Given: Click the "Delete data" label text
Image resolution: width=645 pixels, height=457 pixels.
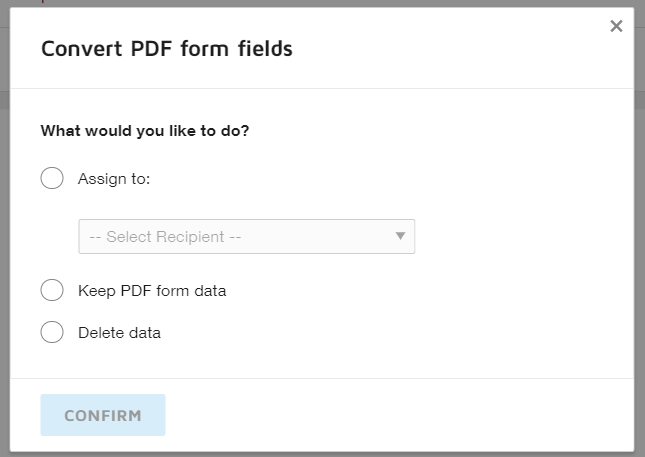Looking at the screenshot, I should coord(119,333).
